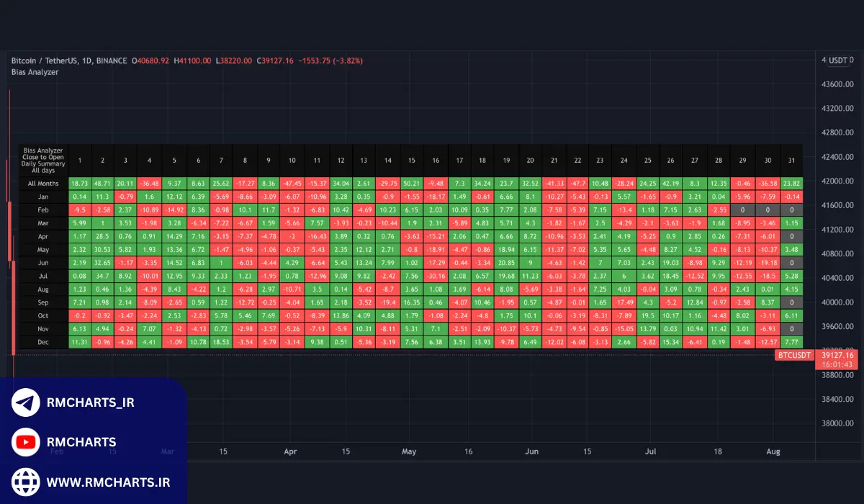Viewport: 864px width, 504px height.
Task: Click the Jan row label in table
Action: tap(43, 197)
